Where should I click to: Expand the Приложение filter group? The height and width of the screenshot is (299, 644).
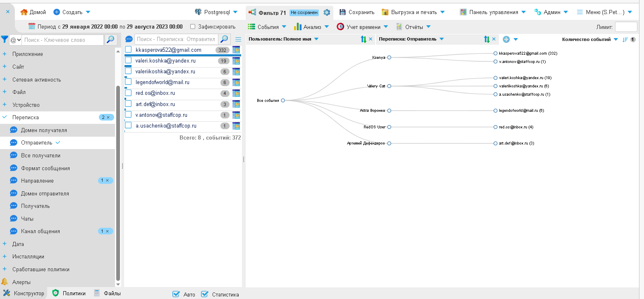pos(5,54)
